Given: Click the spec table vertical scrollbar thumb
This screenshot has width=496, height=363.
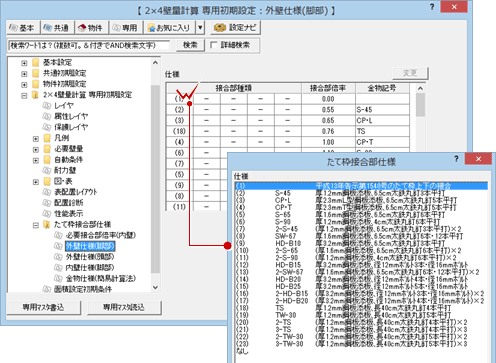Looking at the screenshot, I should point(420,105).
